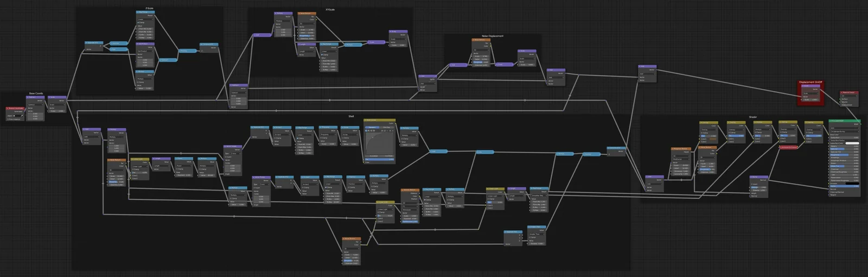Click the Subsurface Color white swatch
This screenshot has width=868, height=277.
[x=852, y=143]
